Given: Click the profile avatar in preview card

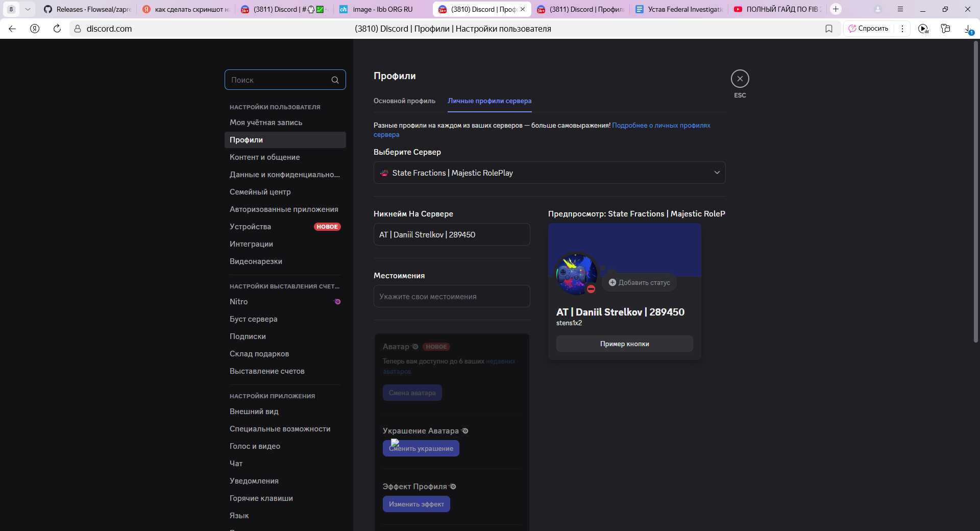Looking at the screenshot, I should tap(576, 274).
